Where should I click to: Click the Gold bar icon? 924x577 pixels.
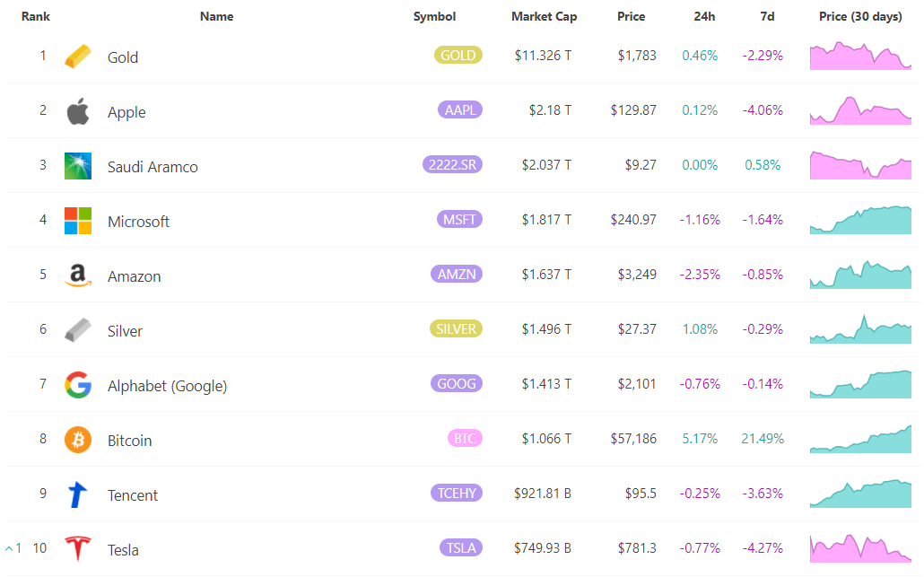(78, 57)
